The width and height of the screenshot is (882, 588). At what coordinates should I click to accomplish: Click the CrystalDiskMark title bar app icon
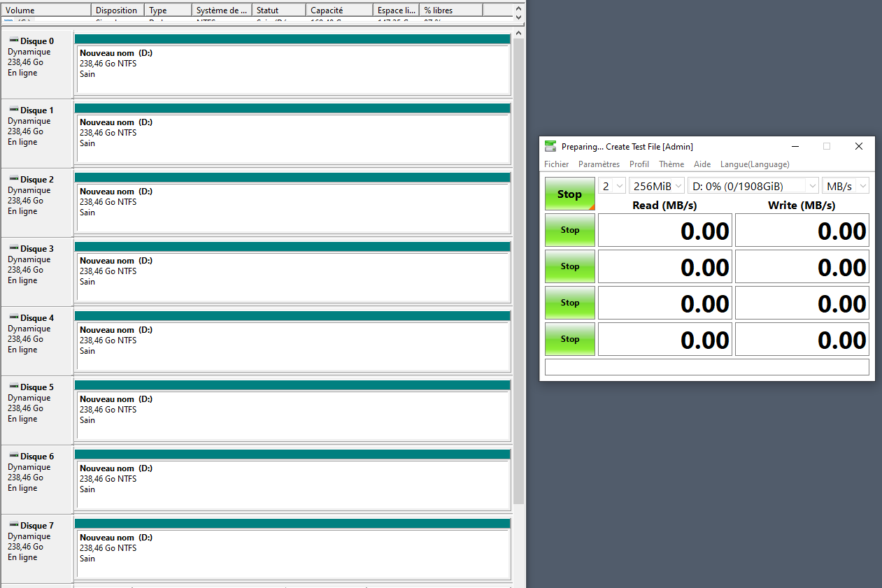coord(550,147)
